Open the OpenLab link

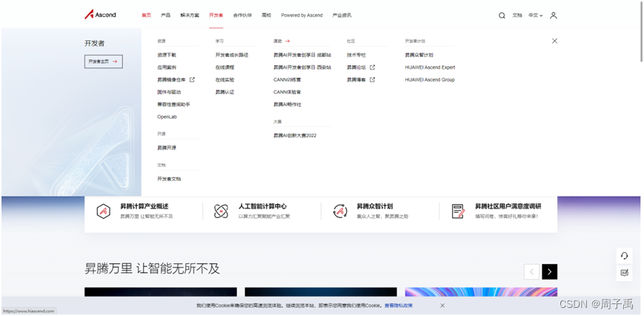tap(167, 116)
